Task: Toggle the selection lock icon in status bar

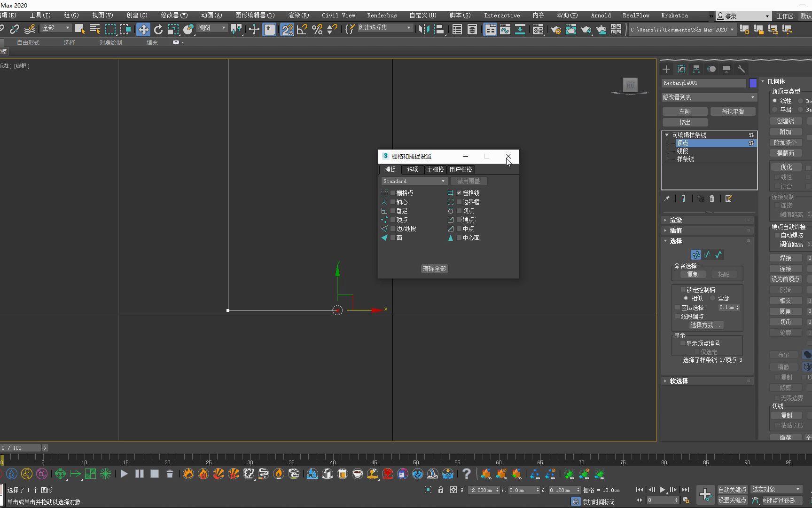Action: click(x=441, y=490)
